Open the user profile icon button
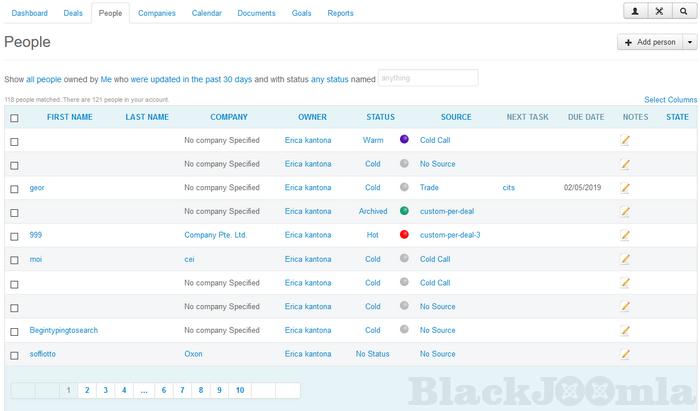 click(x=634, y=11)
